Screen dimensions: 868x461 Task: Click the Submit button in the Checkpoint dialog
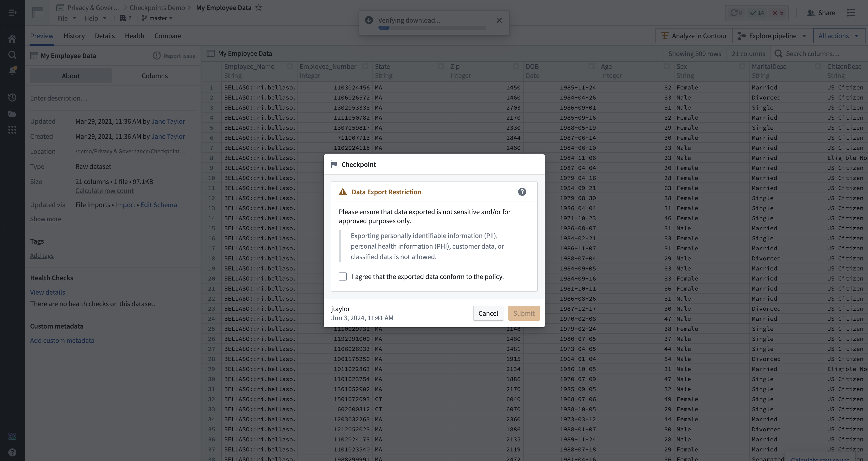tap(524, 313)
